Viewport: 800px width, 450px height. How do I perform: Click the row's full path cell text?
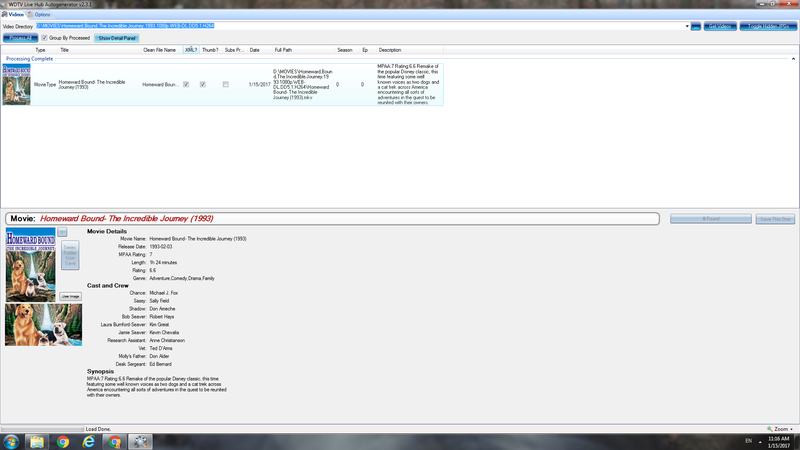click(x=303, y=84)
